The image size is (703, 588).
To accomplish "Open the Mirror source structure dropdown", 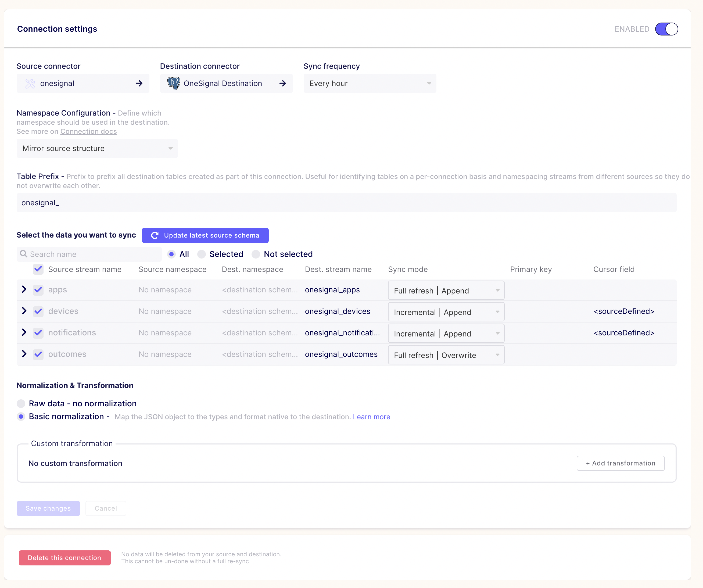I will tap(97, 148).
